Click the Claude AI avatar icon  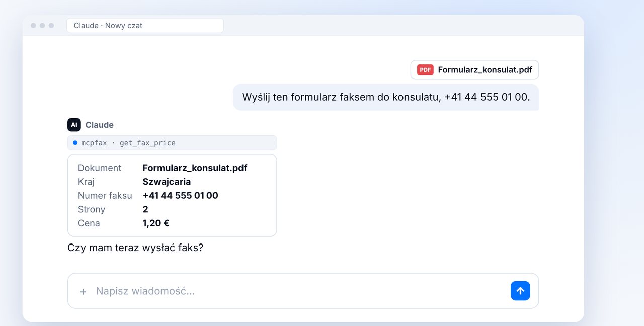[74, 125]
